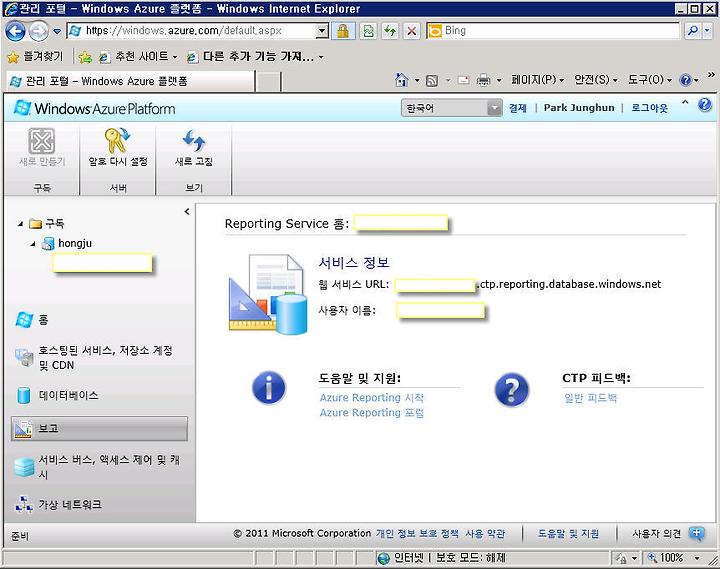Click the search magnifier button

click(692, 31)
